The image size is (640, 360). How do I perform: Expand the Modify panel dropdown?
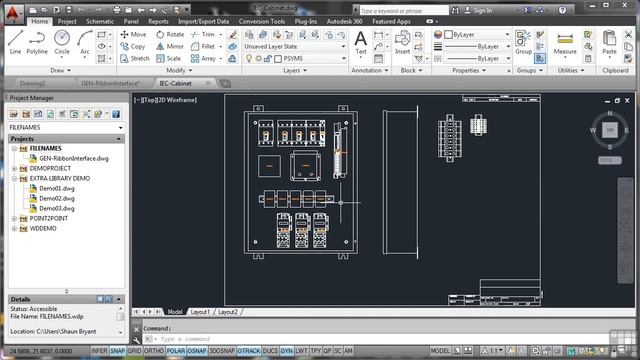click(179, 70)
